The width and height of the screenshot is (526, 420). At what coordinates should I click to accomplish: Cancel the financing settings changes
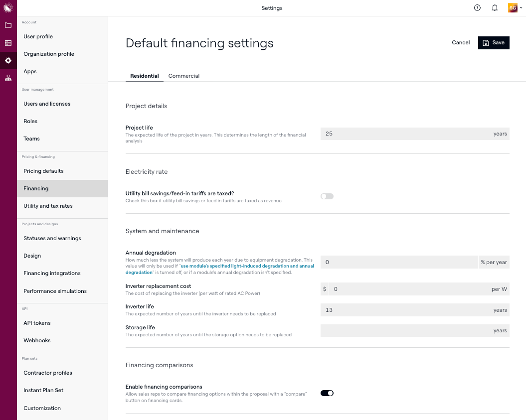[x=461, y=43]
